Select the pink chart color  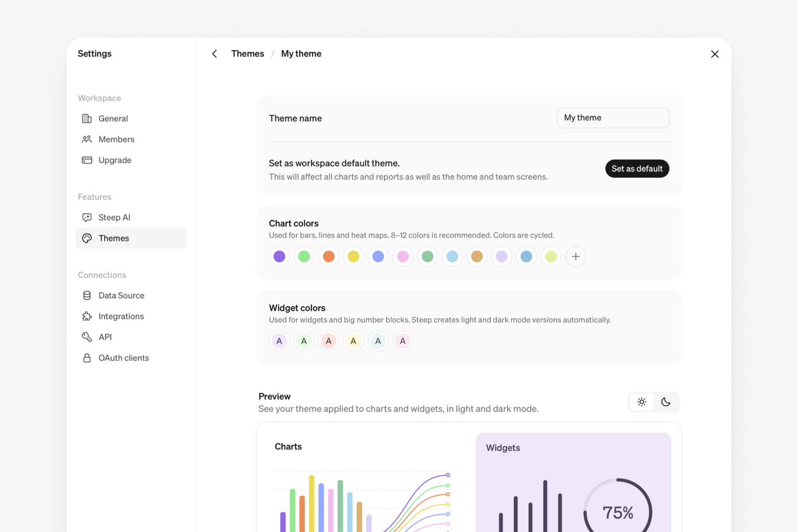pos(403,257)
